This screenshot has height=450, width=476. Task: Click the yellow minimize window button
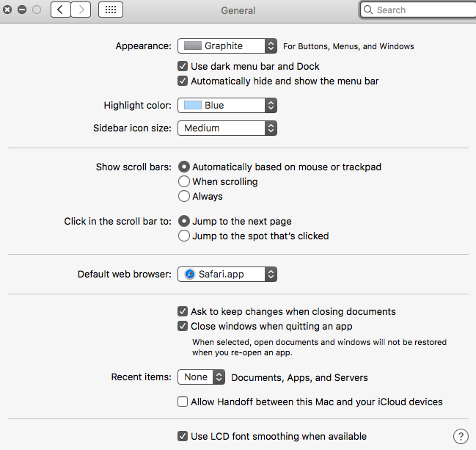click(x=22, y=10)
